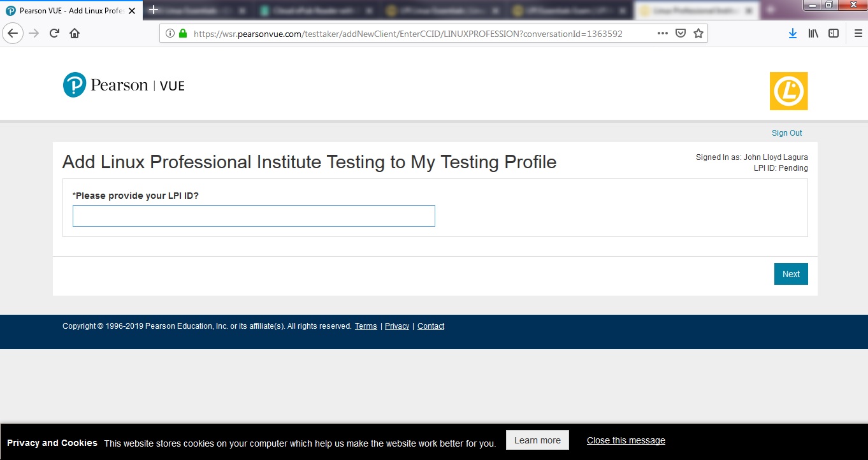Click the forward navigation arrow
The height and width of the screenshot is (460, 868).
point(34,34)
